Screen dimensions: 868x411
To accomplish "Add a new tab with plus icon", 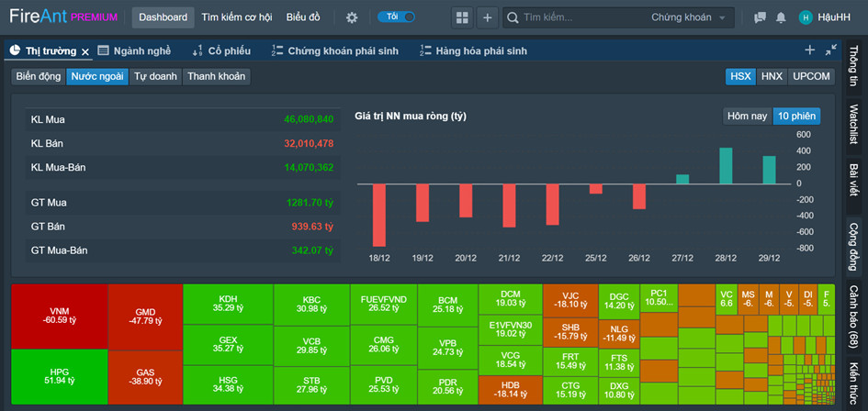I will click(x=809, y=50).
